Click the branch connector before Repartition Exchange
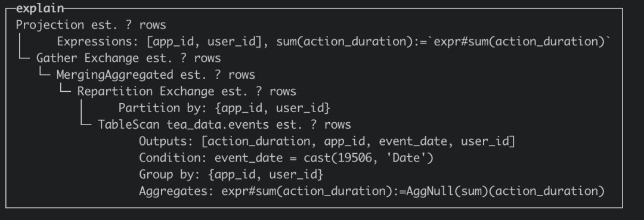 (x=65, y=90)
